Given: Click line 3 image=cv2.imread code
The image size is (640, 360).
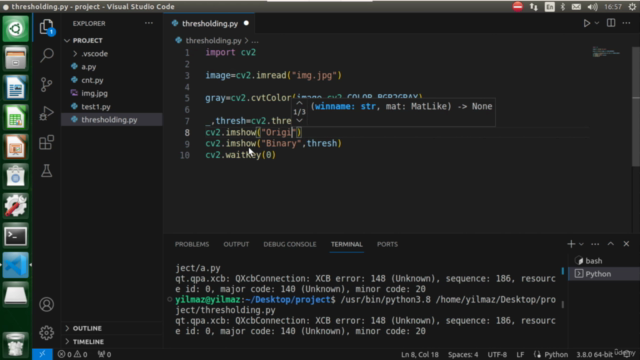Looking at the screenshot, I should pos(273,76).
